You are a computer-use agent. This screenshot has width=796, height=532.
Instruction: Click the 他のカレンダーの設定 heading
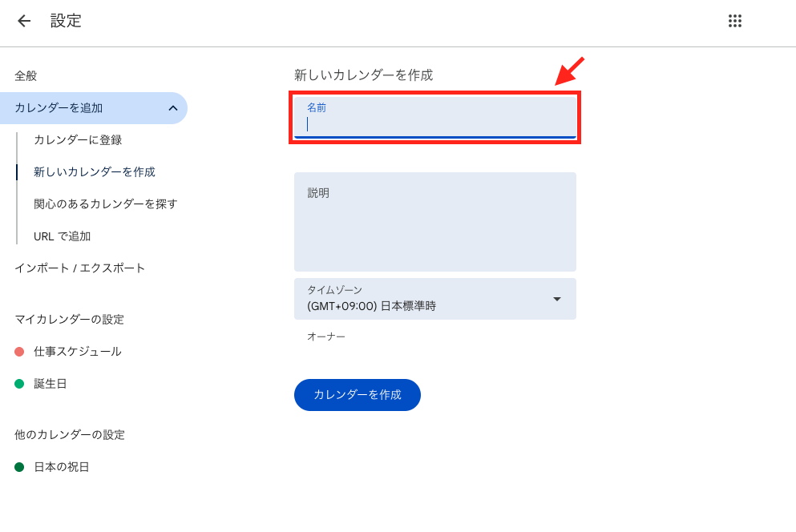coord(70,434)
